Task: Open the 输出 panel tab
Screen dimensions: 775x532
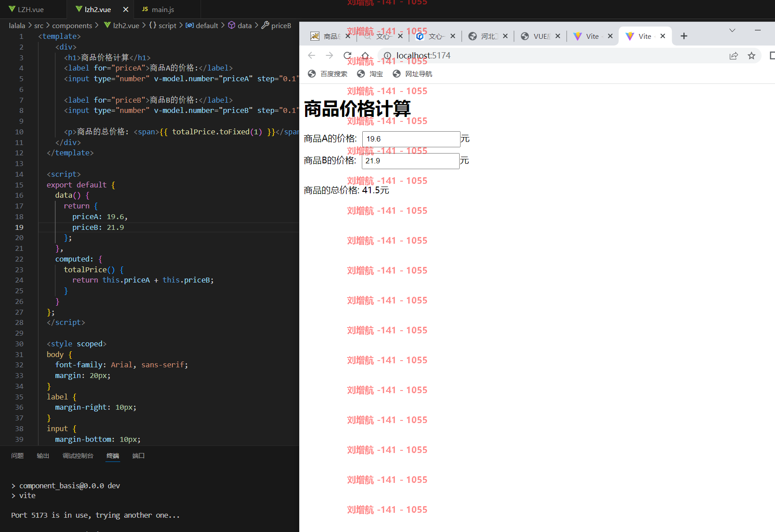Action: click(x=43, y=456)
